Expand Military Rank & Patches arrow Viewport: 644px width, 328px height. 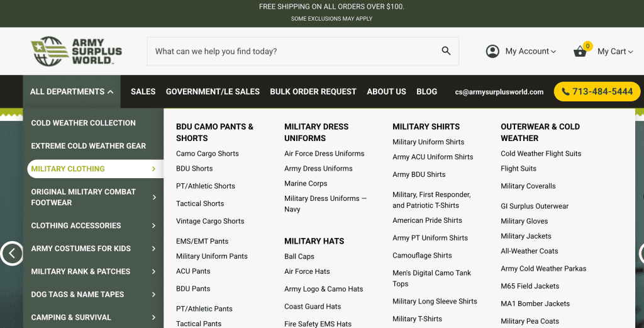(153, 272)
